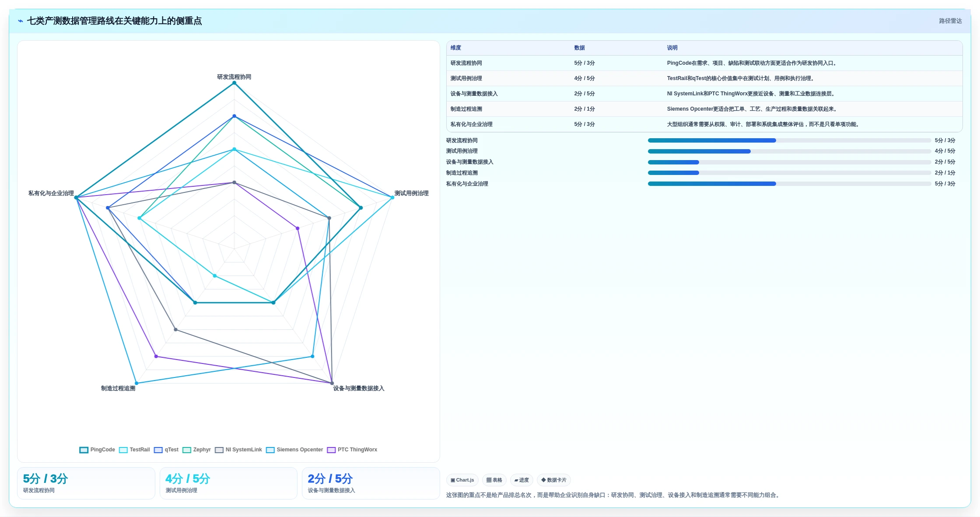Click the 数据卡片 tag chip
Screen dimensions: 980x517
[x=554, y=480]
